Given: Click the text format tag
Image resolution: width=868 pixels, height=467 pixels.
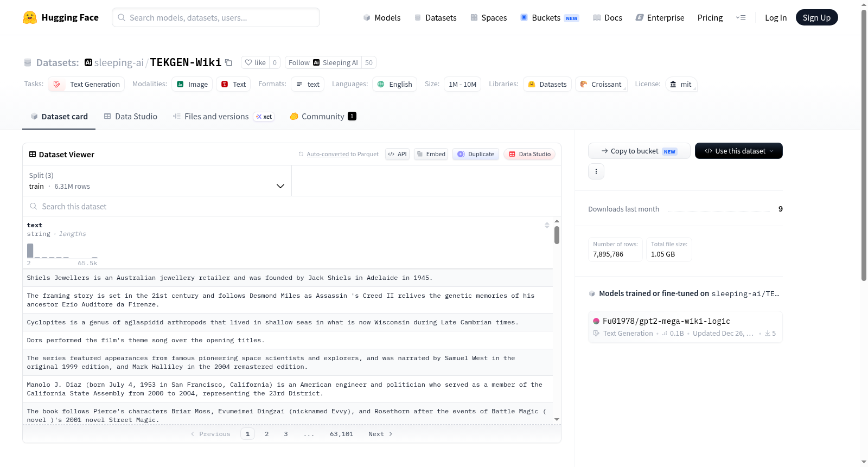Looking at the screenshot, I should click(x=308, y=84).
